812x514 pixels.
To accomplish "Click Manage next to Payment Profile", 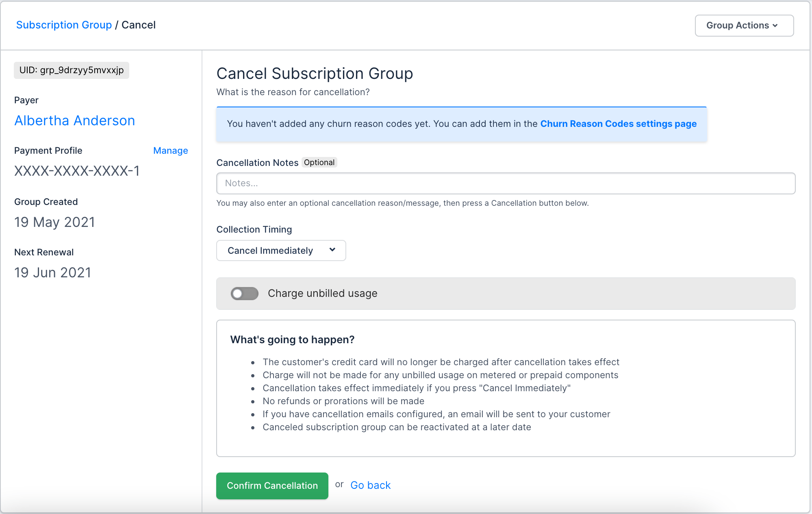I will coord(170,151).
